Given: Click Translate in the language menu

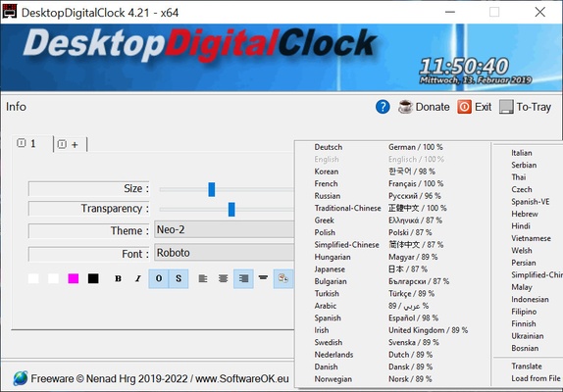Looking at the screenshot, I should tap(528, 367).
